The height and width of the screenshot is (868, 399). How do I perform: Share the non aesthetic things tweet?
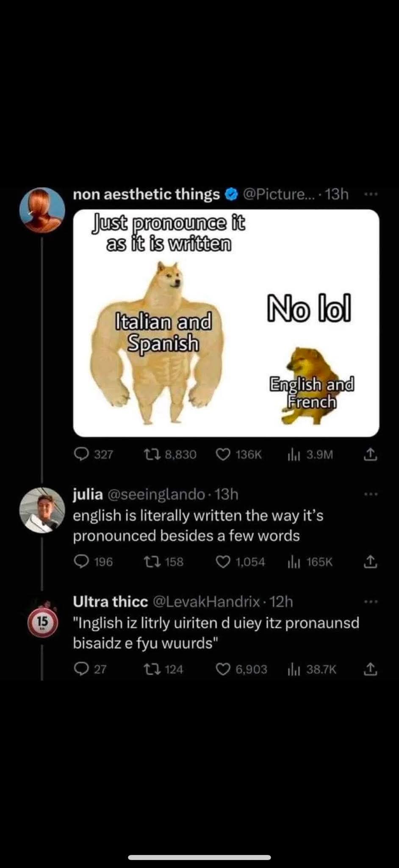tap(370, 454)
